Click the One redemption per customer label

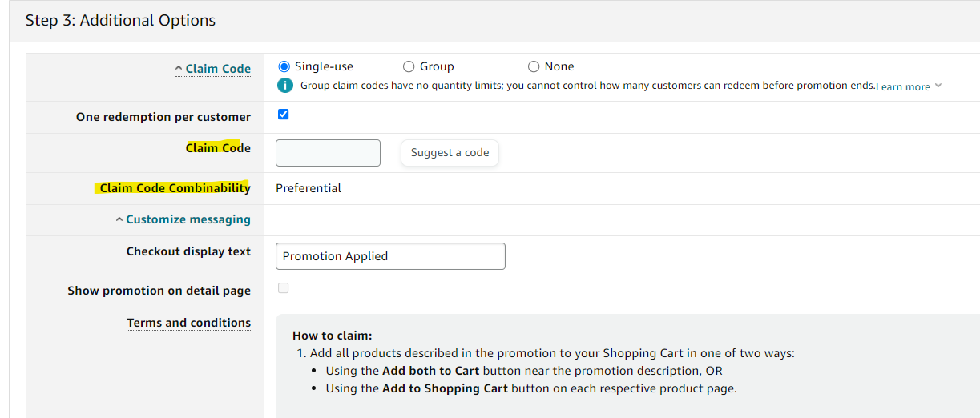point(163,117)
